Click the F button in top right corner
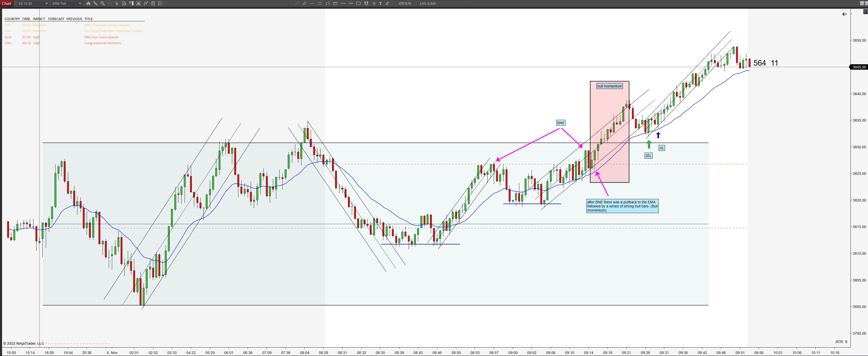The image size is (868, 356). pos(865,12)
